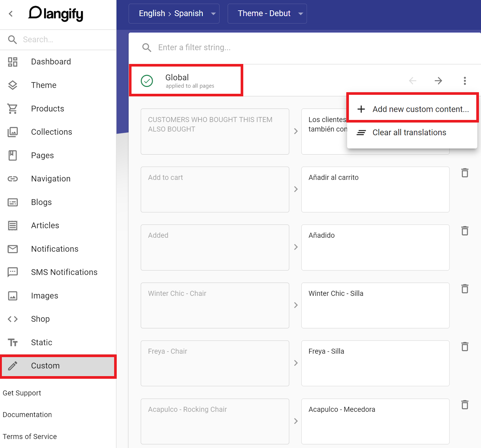481x448 pixels.
Task: Click the Global green checkmark icon
Action: [147, 81]
